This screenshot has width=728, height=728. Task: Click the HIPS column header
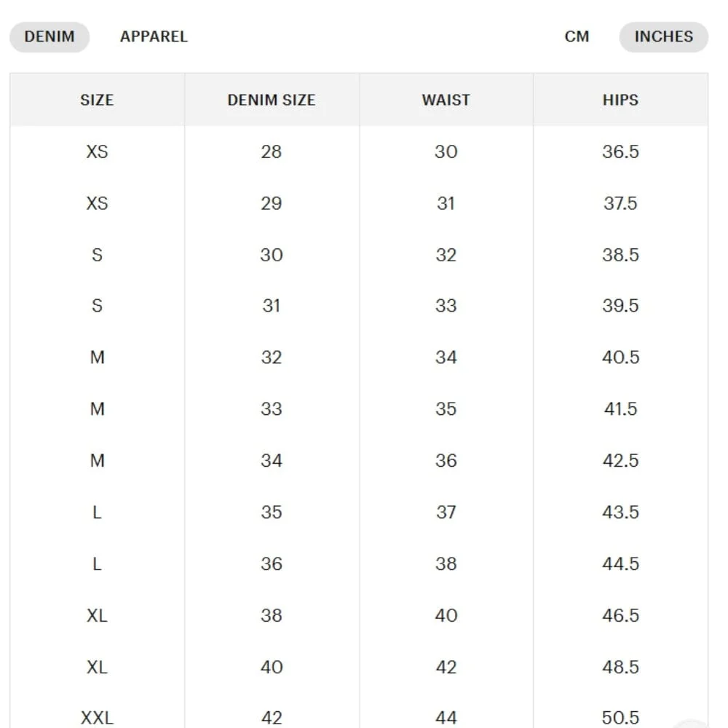point(620,100)
